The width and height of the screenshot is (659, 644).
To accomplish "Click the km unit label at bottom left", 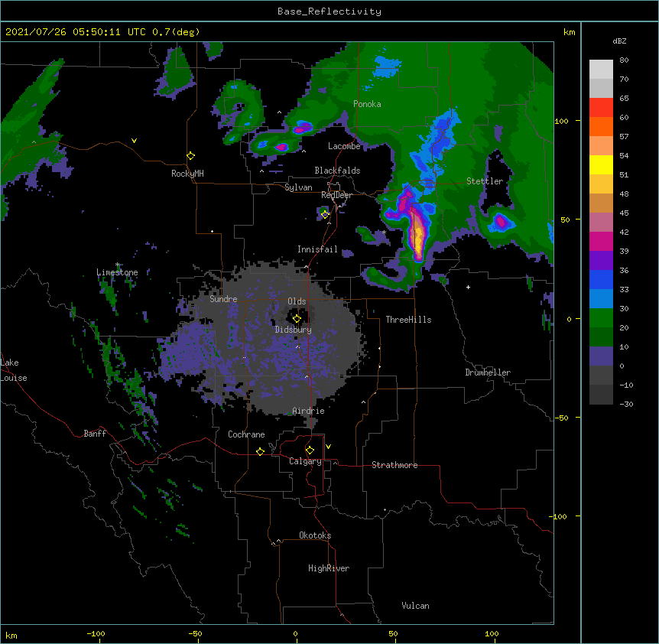I will click(x=11, y=635).
